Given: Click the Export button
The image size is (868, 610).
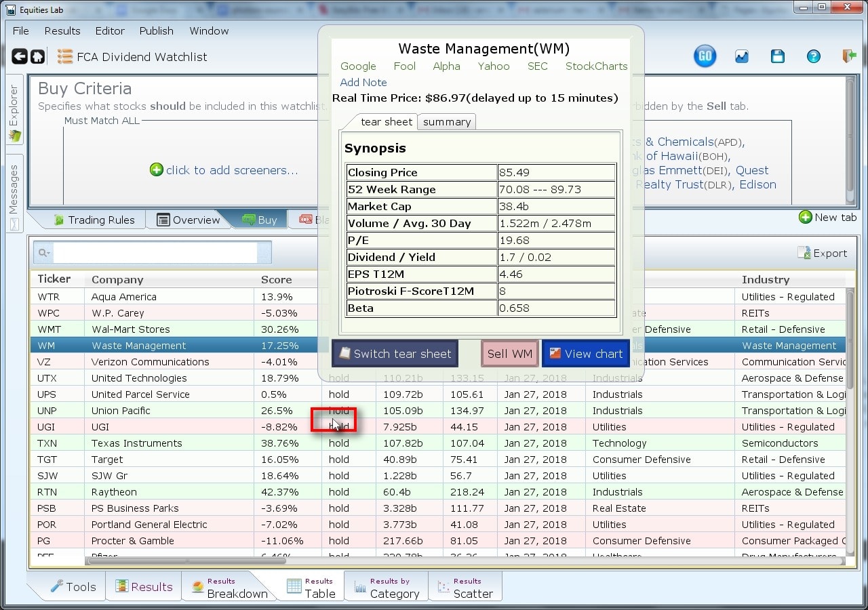Looking at the screenshot, I should click(823, 253).
